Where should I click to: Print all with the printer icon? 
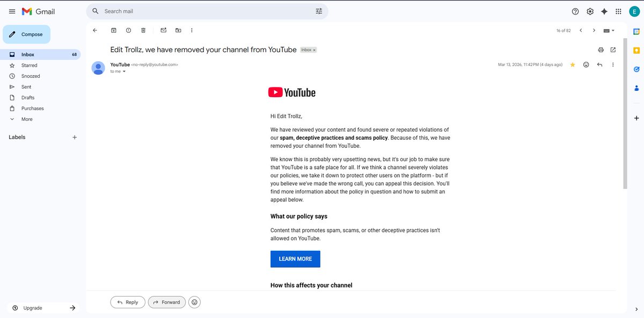(601, 50)
